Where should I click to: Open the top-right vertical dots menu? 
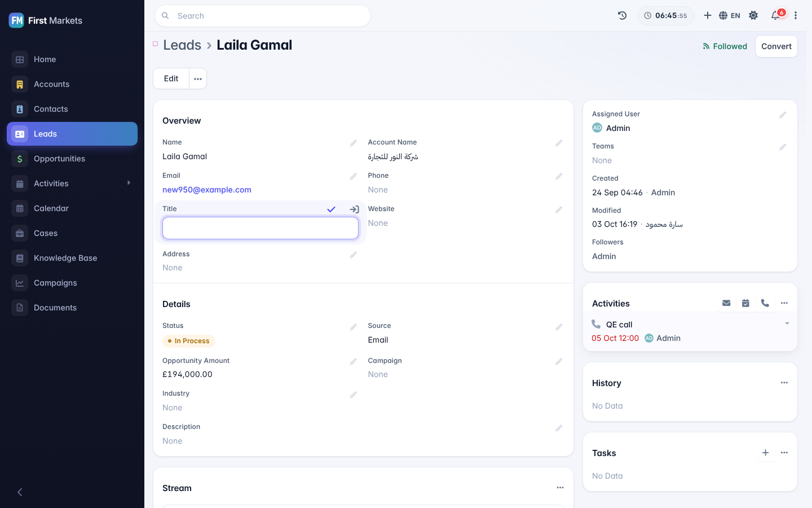pyautogui.click(x=796, y=16)
